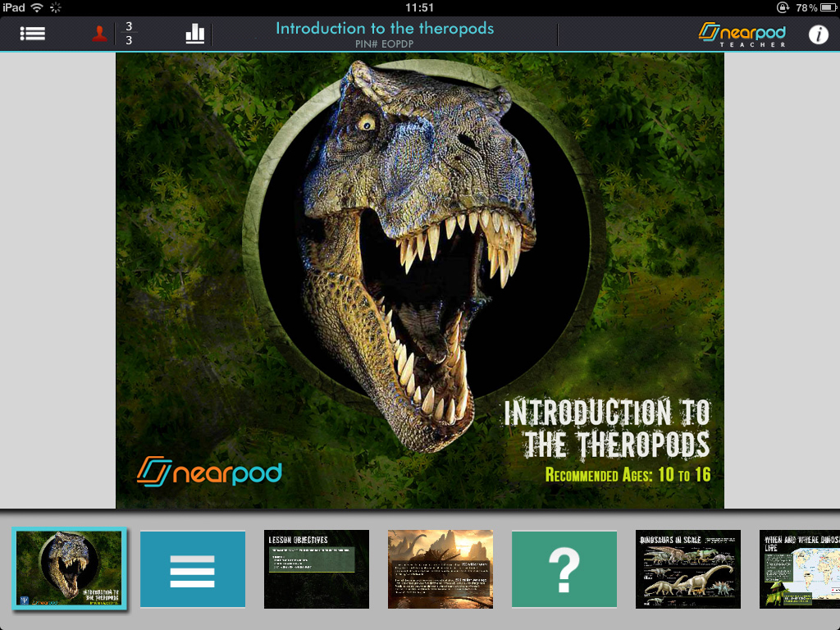
Task: Open the bar chart reports icon
Action: coord(195,34)
